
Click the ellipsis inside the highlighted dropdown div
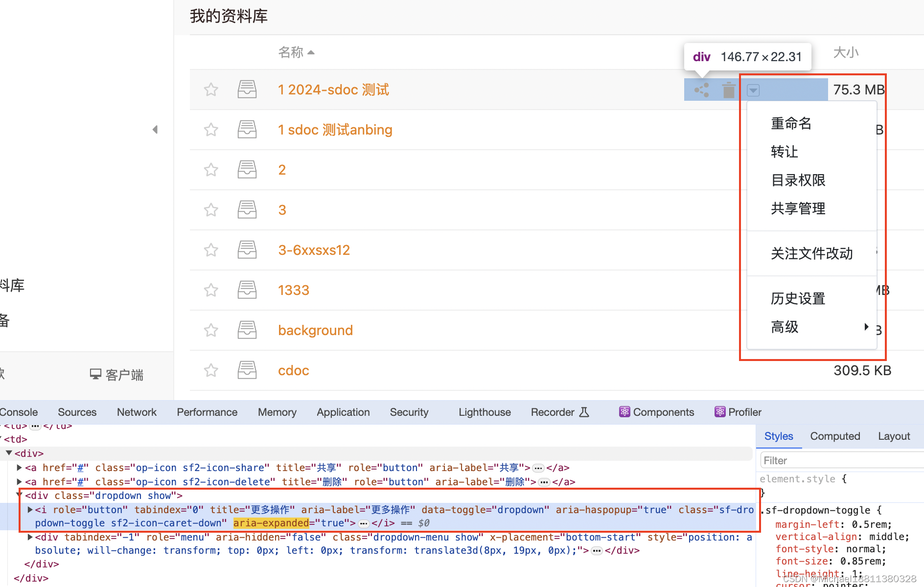coord(363,523)
